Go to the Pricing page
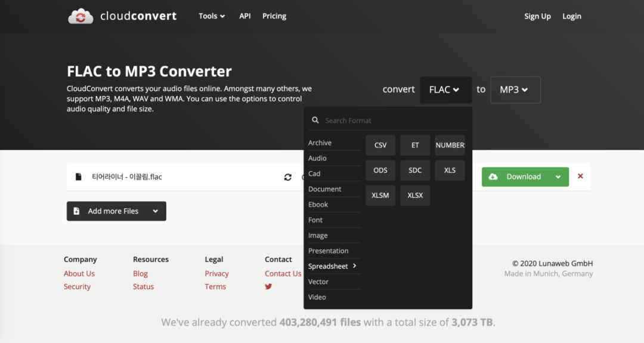Viewport: 644px width, 343px height. [x=274, y=16]
